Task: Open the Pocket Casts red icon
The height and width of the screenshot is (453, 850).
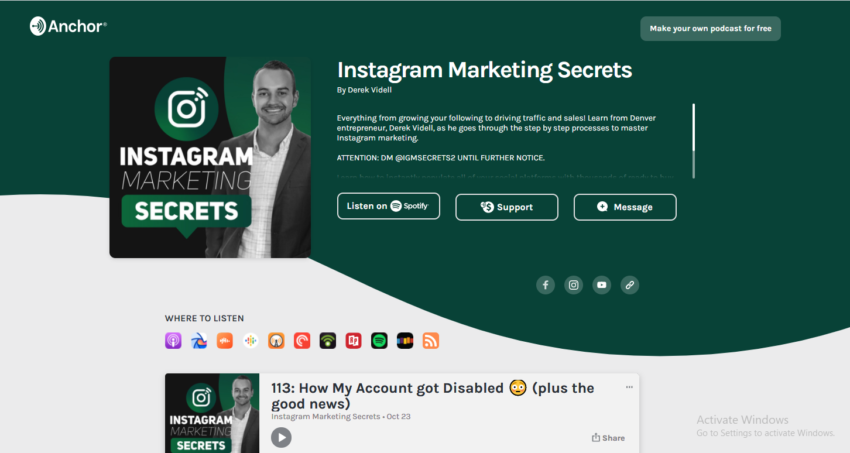Action: click(x=302, y=341)
